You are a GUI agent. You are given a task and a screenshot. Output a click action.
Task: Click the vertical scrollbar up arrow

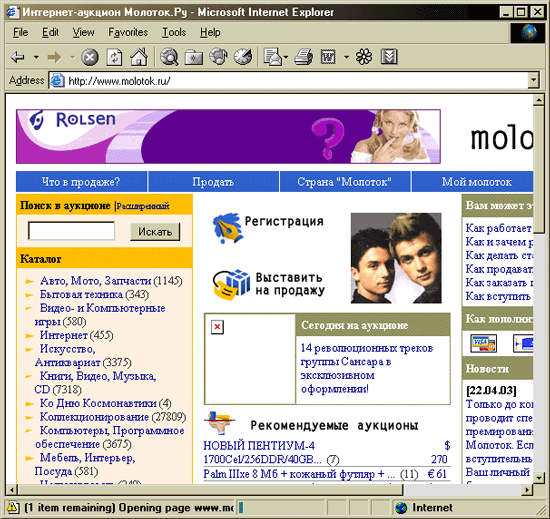[538, 100]
